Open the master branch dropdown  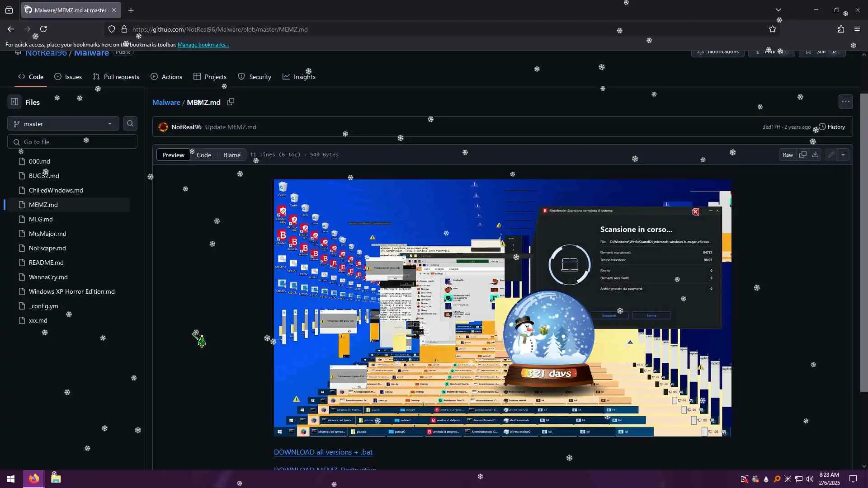pos(63,124)
